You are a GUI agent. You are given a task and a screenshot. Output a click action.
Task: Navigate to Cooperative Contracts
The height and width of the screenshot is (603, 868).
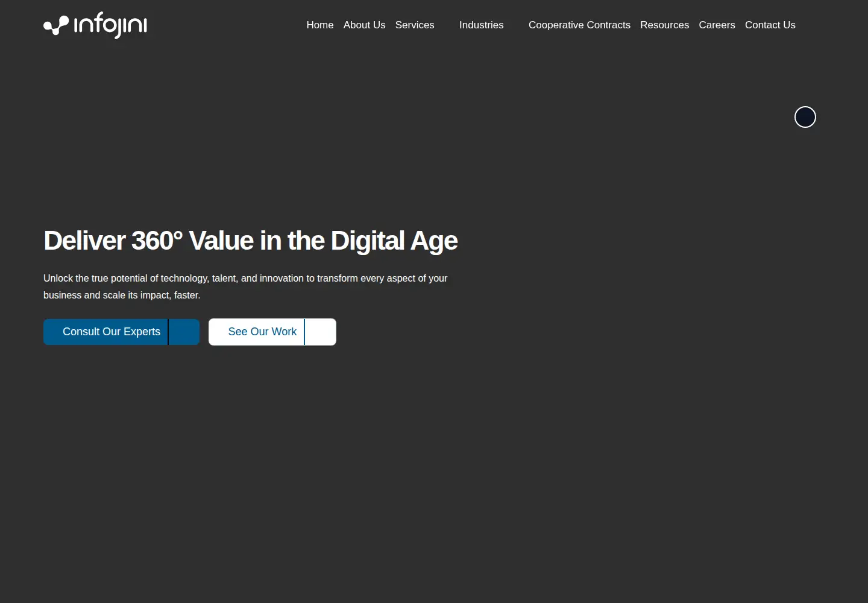pos(579,25)
